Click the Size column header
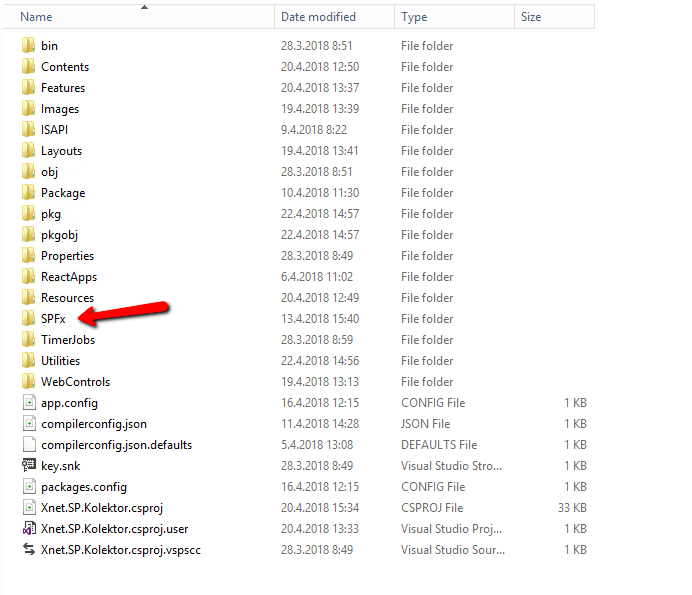Viewport: 692px width, 595px height. coord(530,17)
